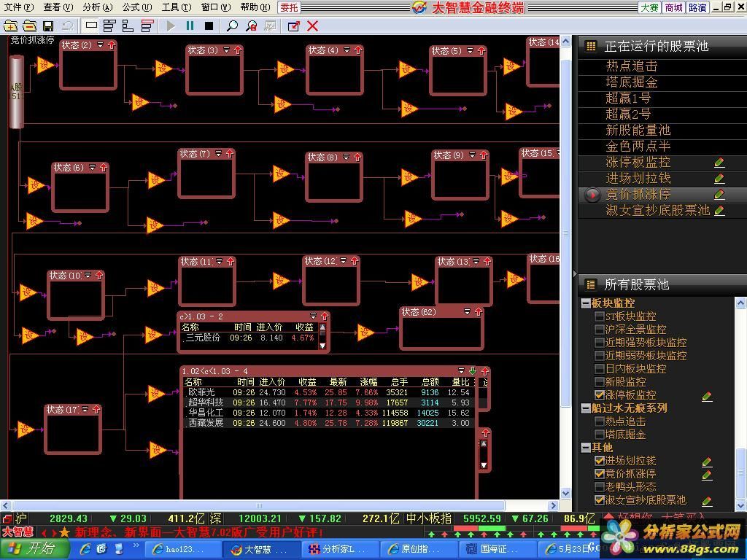Enable 老鸭头形态 checkbox
Screen dimensions: 747x560
pyautogui.click(x=600, y=486)
